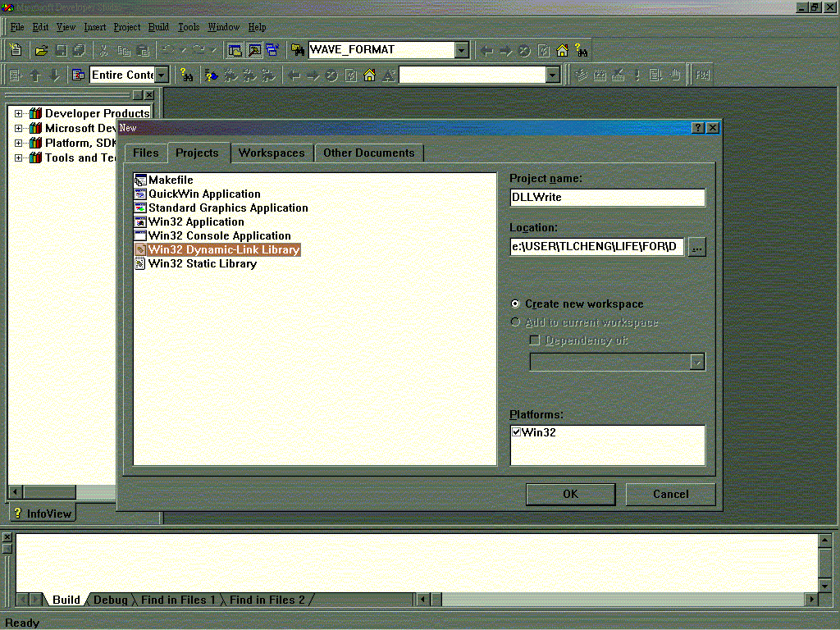Open the File menu

pyautogui.click(x=17, y=27)
